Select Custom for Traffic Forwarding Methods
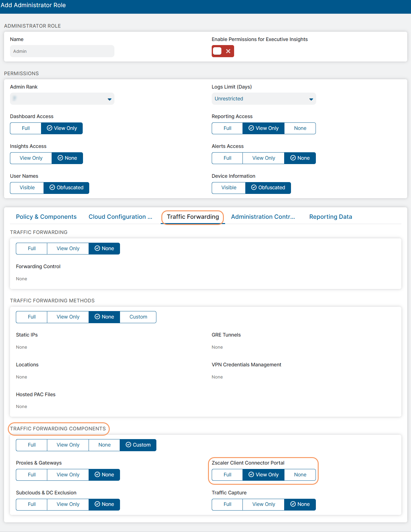 coord(138,317)
